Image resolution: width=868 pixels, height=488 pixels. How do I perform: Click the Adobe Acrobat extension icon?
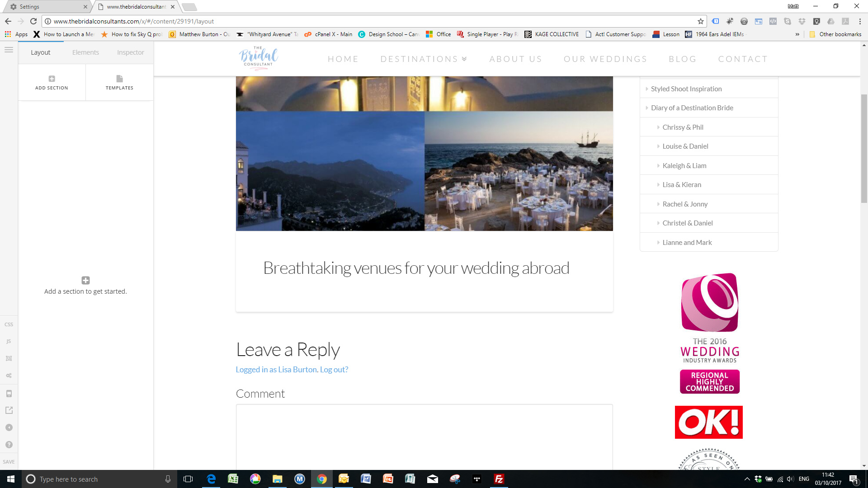845,21
